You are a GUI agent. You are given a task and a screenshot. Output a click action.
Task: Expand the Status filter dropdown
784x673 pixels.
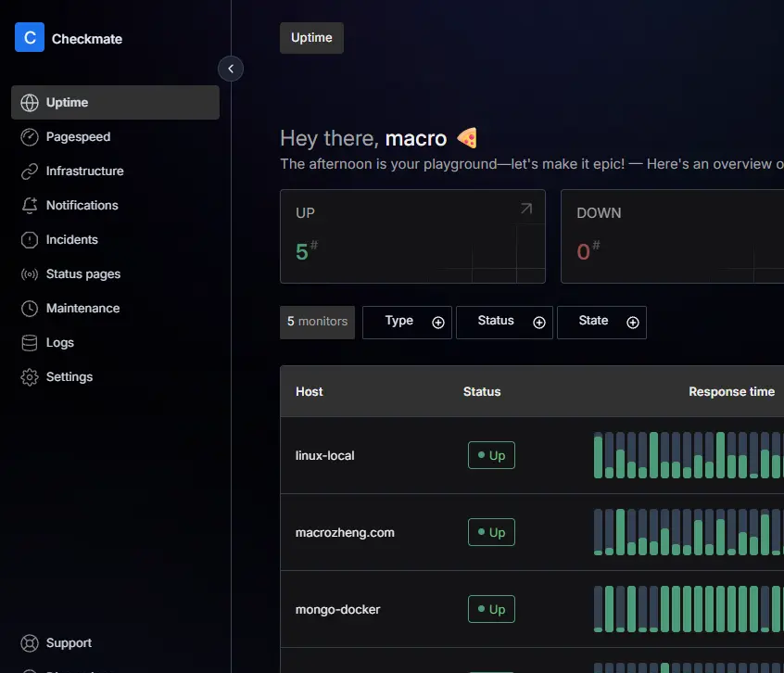(504, 322)
